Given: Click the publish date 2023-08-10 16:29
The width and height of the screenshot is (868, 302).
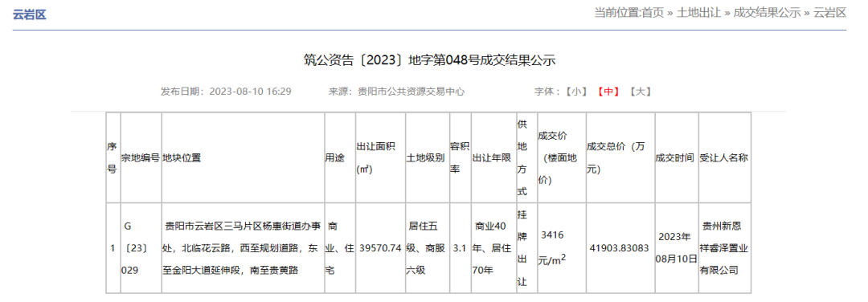Looking at the screenshot, I should pos(250,92).
